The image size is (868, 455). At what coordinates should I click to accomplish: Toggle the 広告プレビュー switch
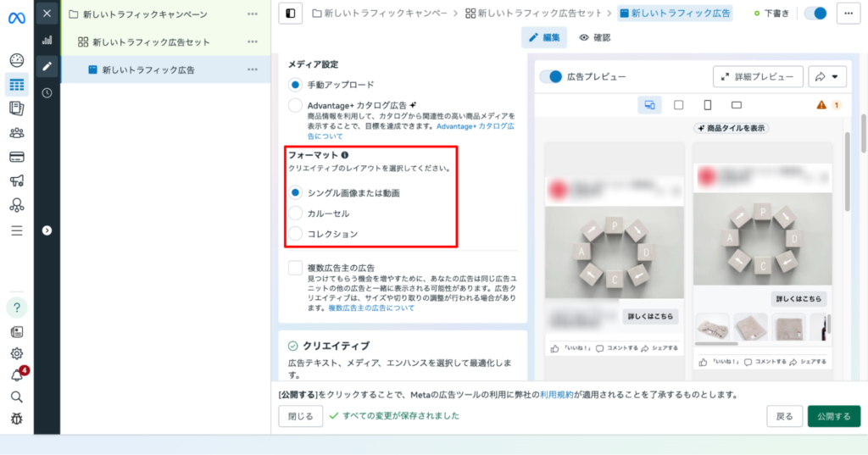552,77
